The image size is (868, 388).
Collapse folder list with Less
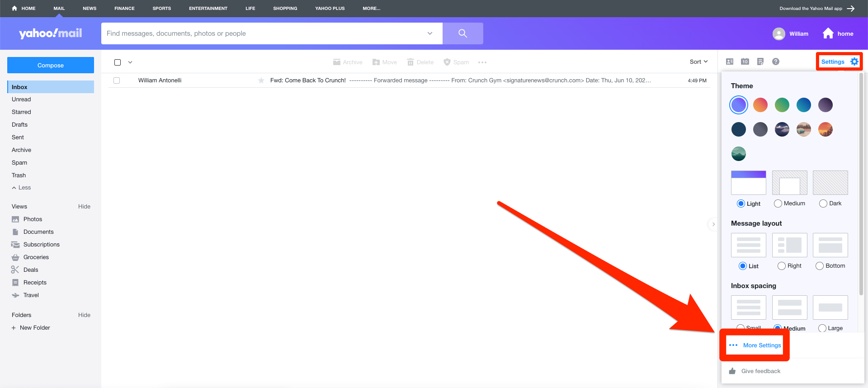tap(21, 188)
